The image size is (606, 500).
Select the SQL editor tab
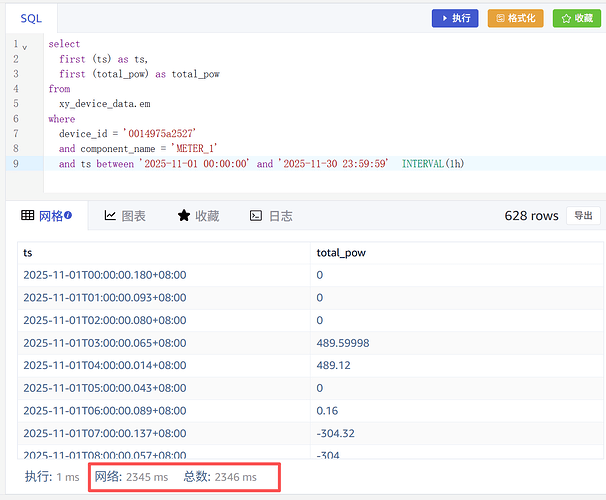click(x=31, y=18)
